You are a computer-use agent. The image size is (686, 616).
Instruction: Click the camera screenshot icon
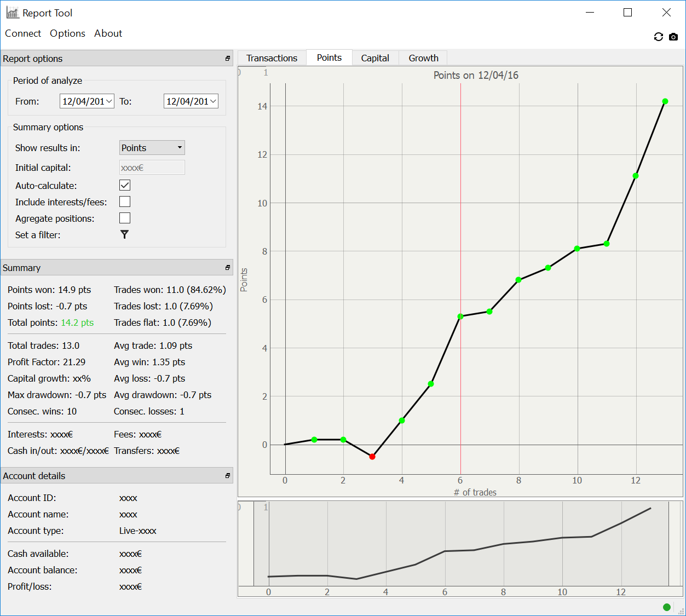click(673, 37)
